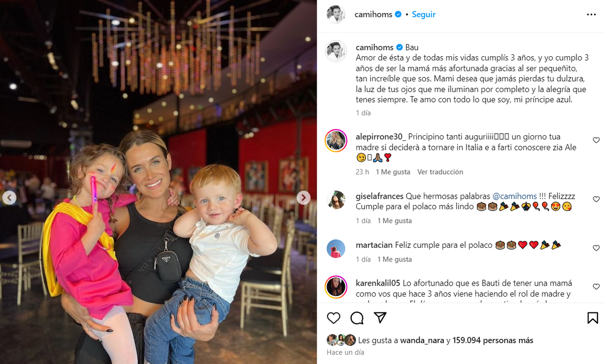Open camihoms profile picture in header
Viewport: 604px width, 364px height.
336,15
